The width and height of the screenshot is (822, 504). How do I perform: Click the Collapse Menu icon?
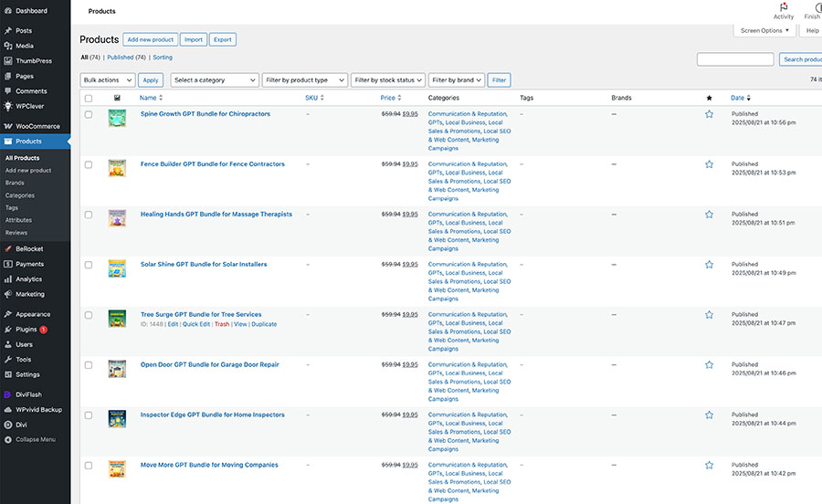8,439
